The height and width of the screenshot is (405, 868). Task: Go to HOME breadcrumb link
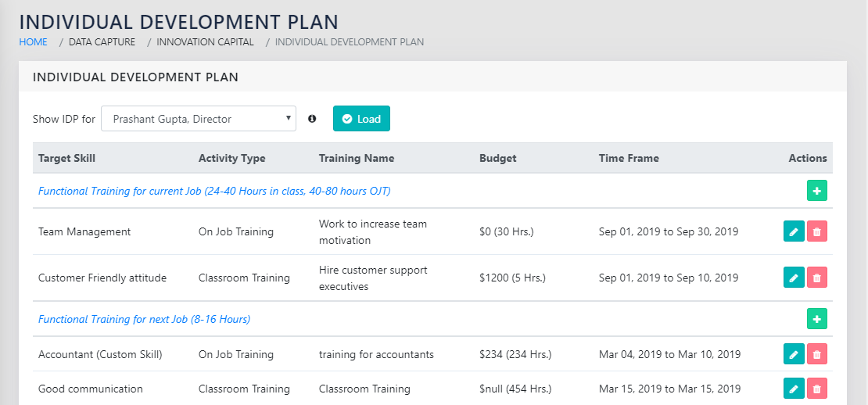(33, 42)
